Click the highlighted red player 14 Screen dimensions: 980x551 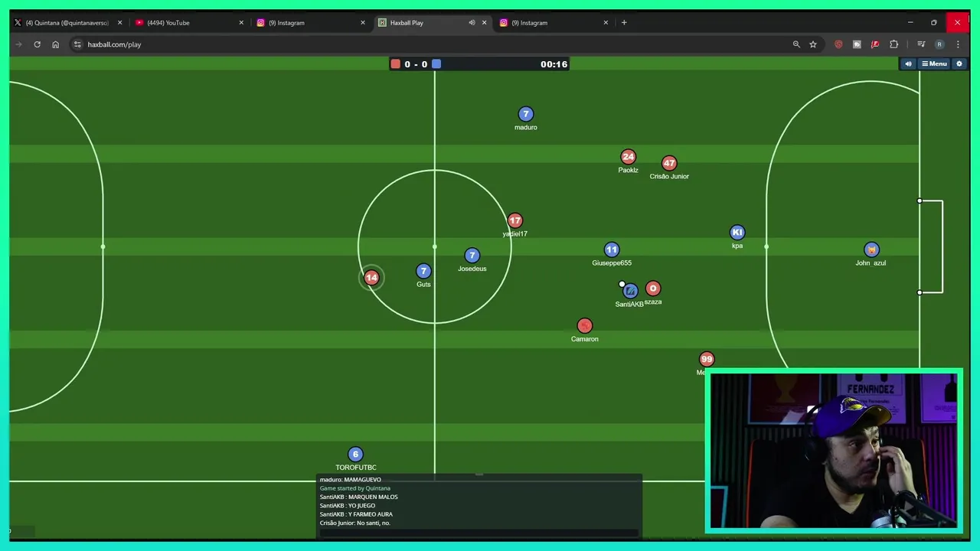click(371, 278)
